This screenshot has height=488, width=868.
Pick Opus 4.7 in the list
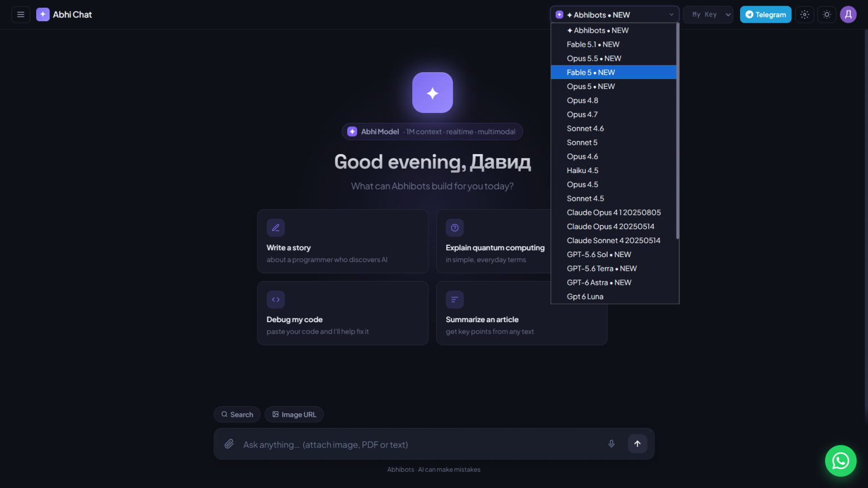click(613, 114)
